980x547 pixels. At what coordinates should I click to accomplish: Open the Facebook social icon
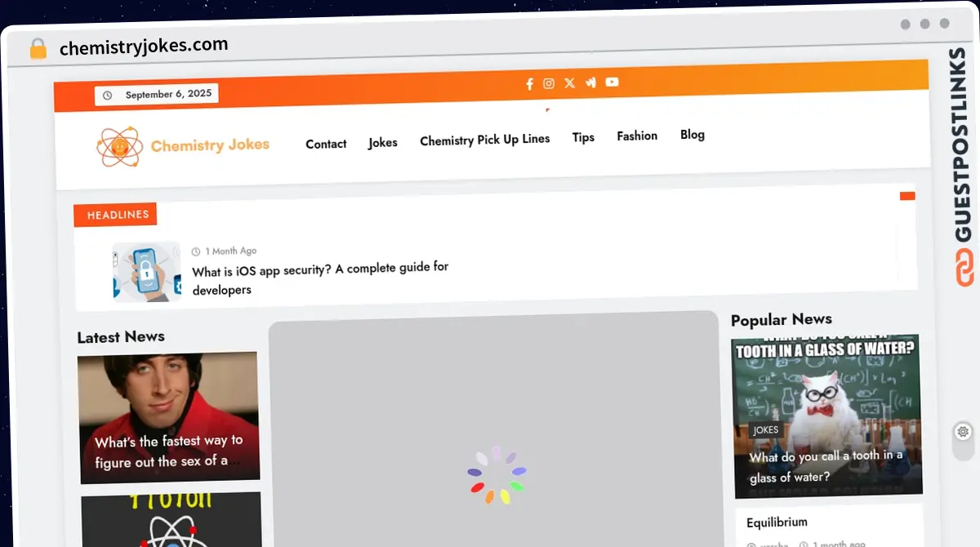[529, 83]
